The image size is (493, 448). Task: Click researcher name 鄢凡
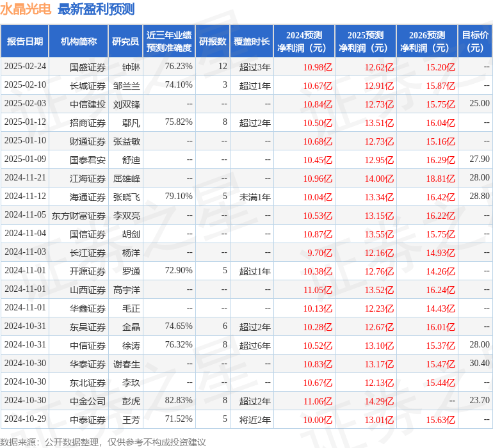coord(131,123)
